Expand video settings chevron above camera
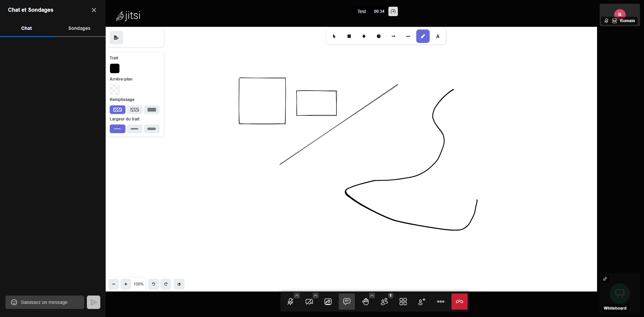Viewport: 644px width, 317px height. (316, 296)
